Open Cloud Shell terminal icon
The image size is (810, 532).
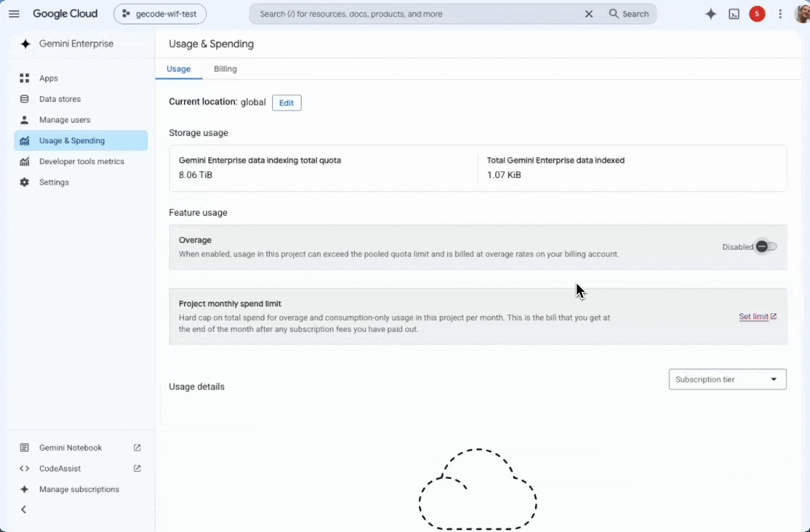(734, 15)
